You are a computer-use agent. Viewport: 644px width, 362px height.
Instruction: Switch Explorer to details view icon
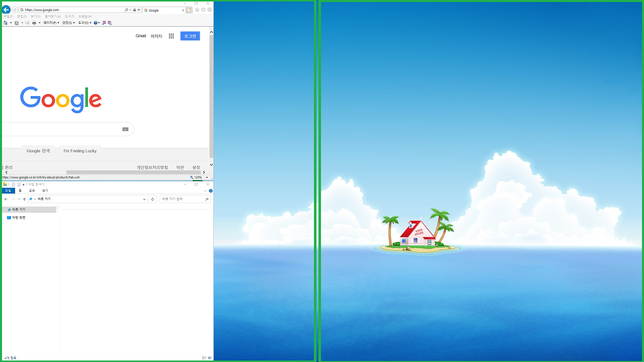click(204, 358)
